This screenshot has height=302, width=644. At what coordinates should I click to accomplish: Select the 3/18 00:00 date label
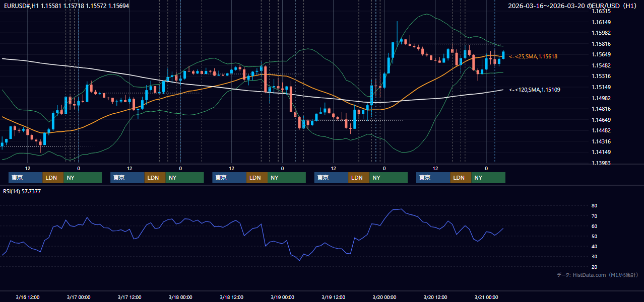[180, 297]
